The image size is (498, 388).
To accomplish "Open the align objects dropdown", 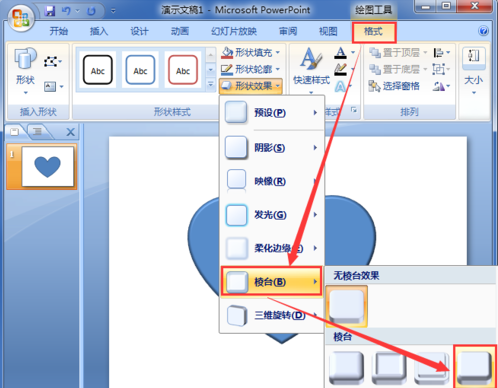I will [x=442, y=52].
